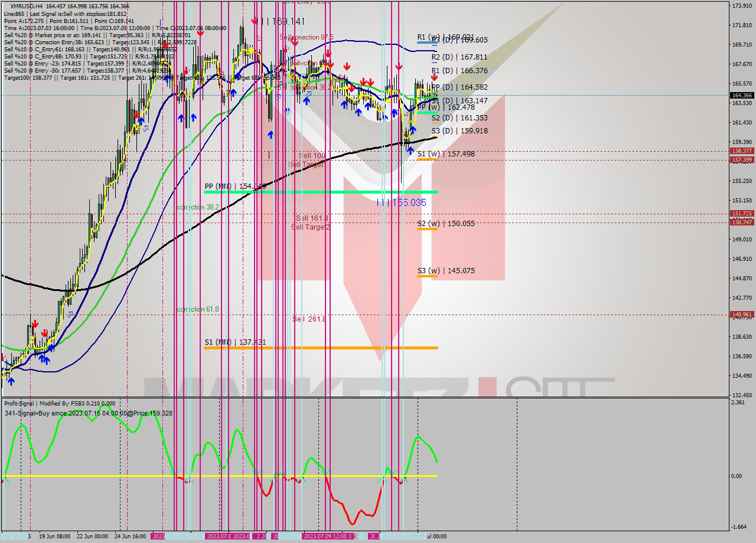Viewport: 756px width, 543px height.
Task: Click the 'Sell Target1' label
Action: point(307,165)
